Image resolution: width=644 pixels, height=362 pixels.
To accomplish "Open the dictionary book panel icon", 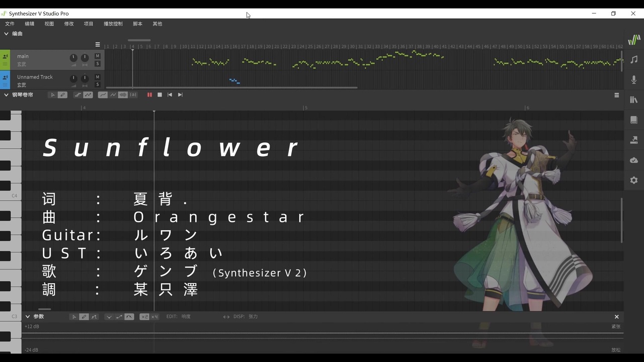I will point(634,120).
